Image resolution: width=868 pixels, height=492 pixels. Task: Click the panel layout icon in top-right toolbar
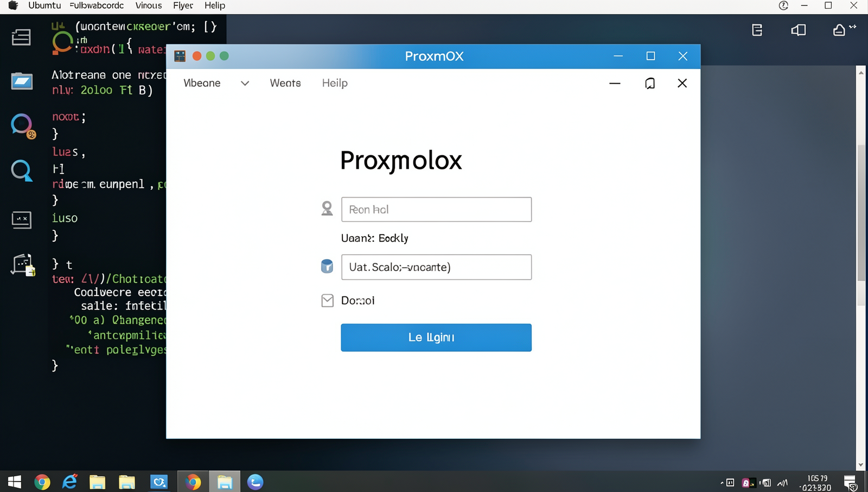coord(799,30)
